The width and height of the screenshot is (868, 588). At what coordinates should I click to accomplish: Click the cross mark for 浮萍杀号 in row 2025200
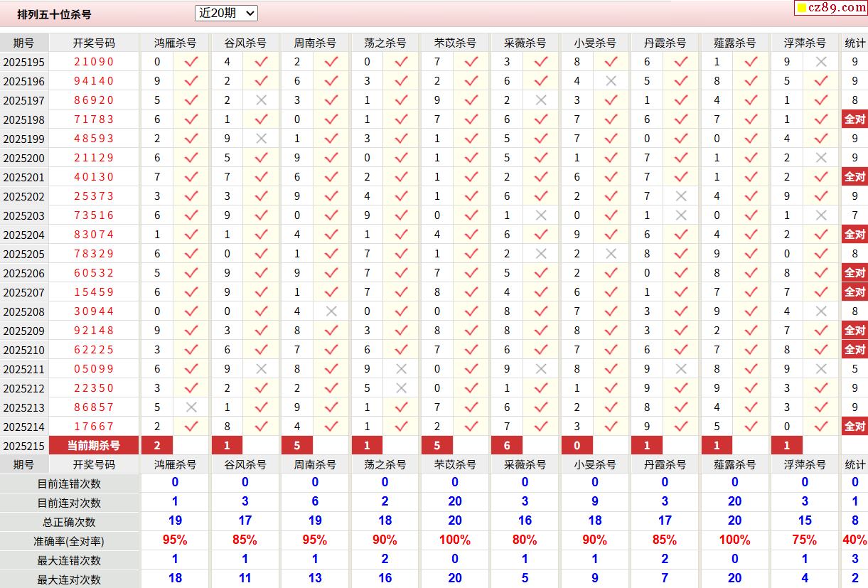click(821, 158)
